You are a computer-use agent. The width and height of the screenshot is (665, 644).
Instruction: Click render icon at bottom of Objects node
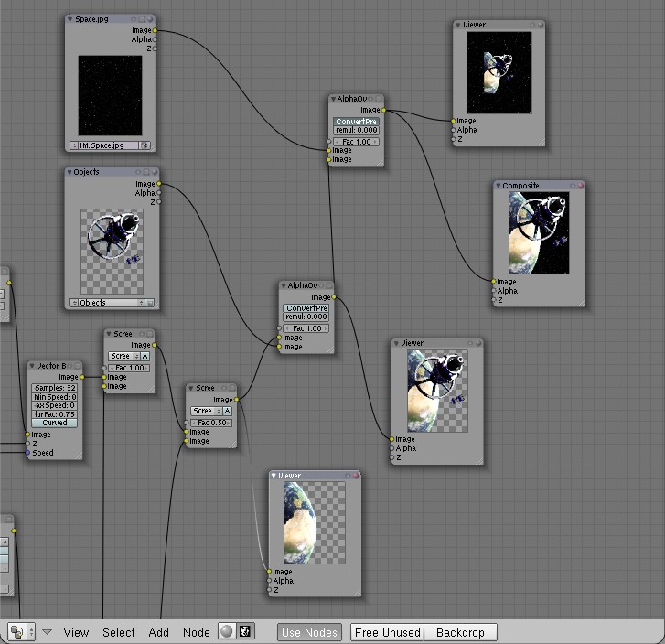tap(149, 303)
